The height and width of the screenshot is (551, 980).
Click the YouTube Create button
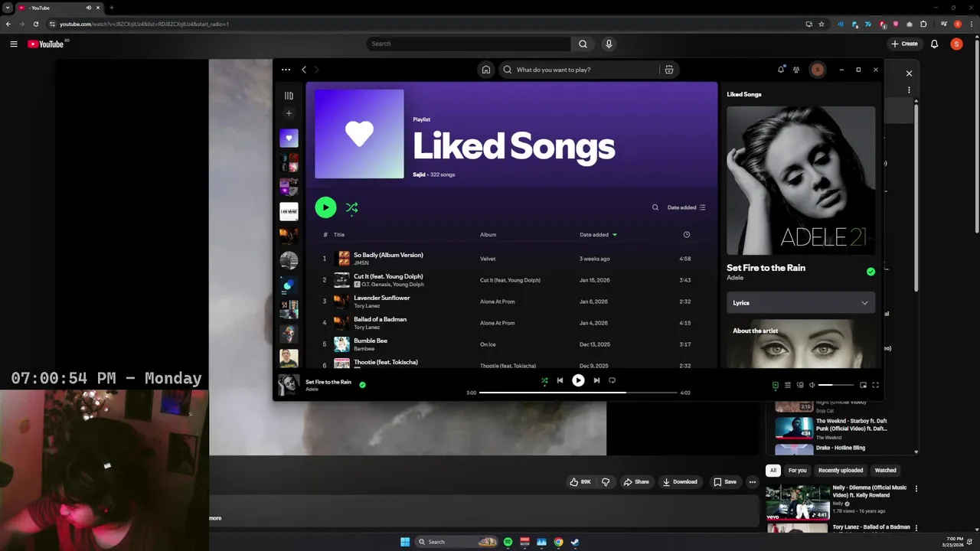(904, 44)
